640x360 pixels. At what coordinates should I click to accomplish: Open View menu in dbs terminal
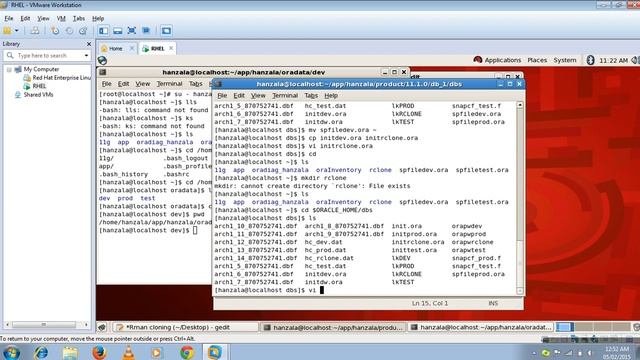[x=258, y=96]
